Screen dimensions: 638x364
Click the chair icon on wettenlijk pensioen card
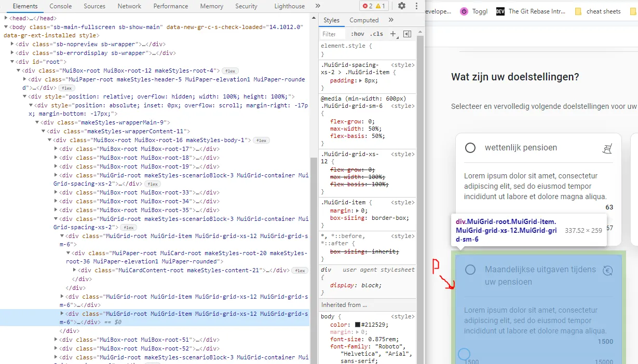(x=607, y=149)
